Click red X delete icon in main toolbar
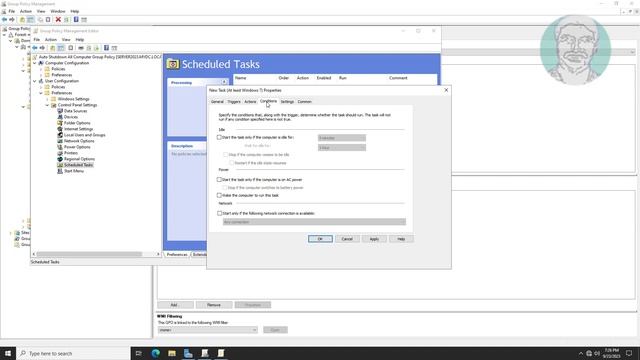Image resolution: width=640 pixels, height=360 pixels. pos(58,20)
